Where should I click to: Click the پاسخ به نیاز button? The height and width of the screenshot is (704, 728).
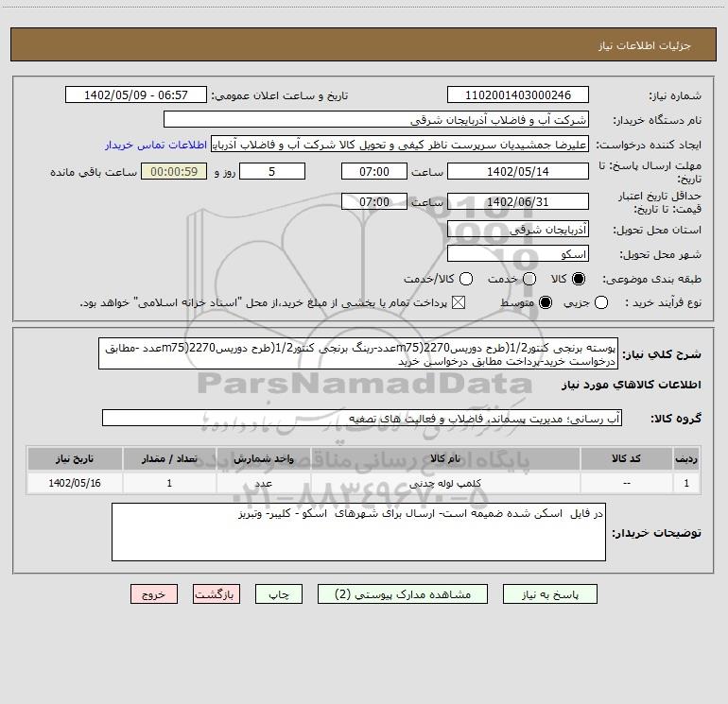click(550, 594)
